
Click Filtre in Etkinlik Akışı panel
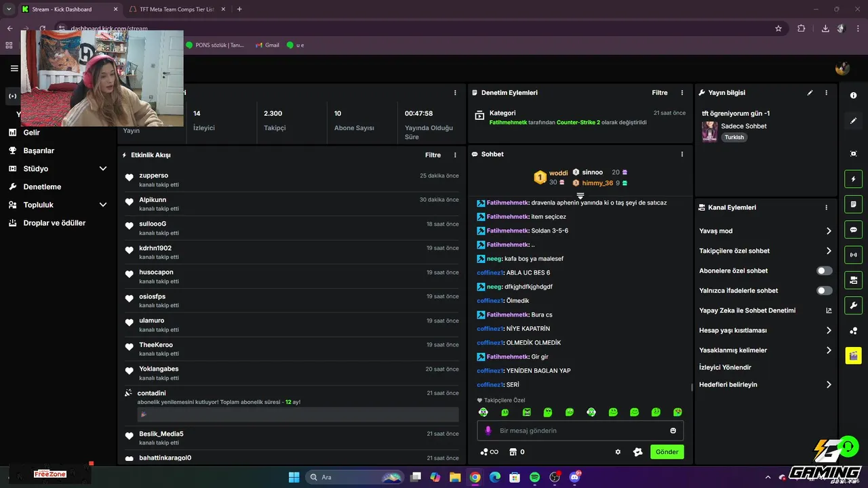point(433,155)
